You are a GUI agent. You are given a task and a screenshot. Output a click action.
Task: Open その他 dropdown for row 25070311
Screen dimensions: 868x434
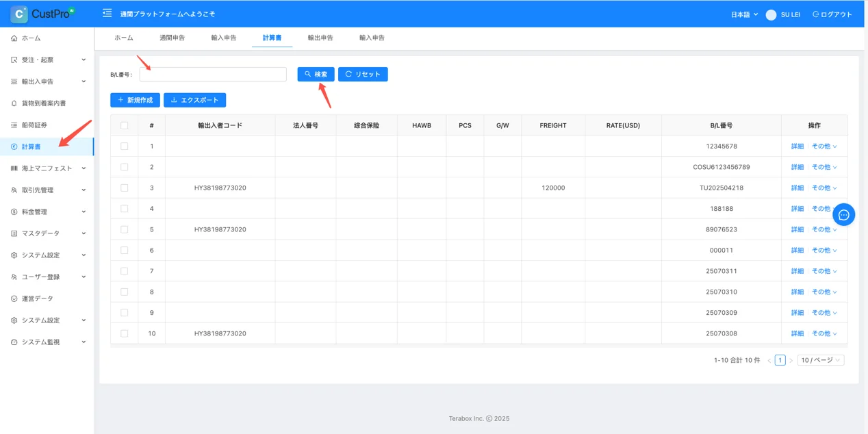click(x=824, y=271)
